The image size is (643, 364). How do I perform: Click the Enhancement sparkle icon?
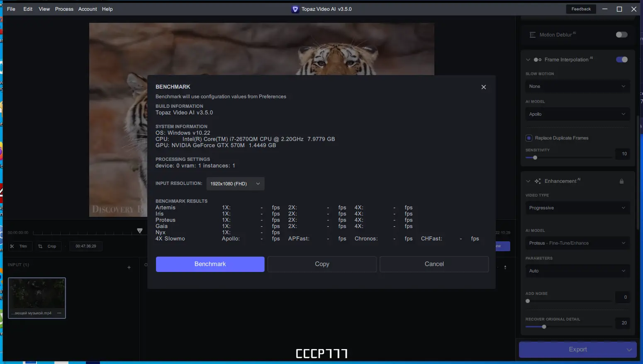click(538, 181)
